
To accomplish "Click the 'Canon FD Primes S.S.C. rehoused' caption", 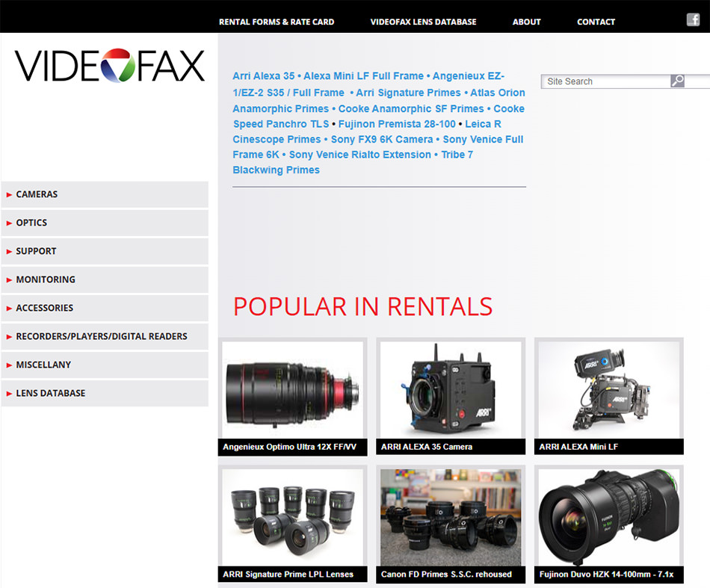I will (x=446, y=575).
